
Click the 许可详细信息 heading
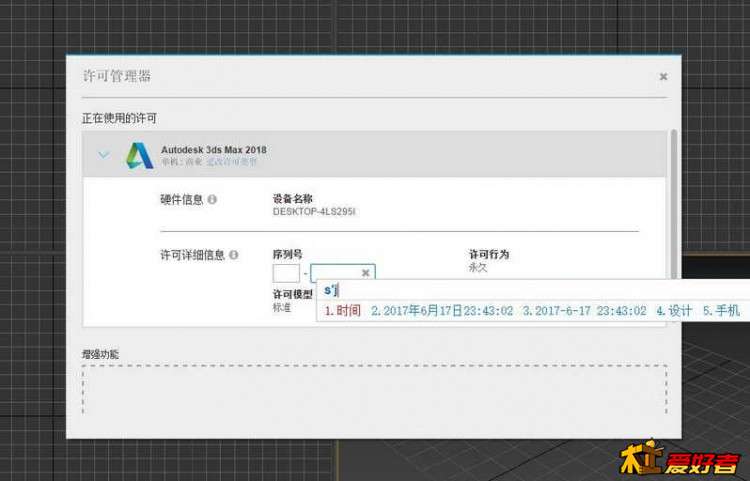pyautogui.click(x=192, y=255)
